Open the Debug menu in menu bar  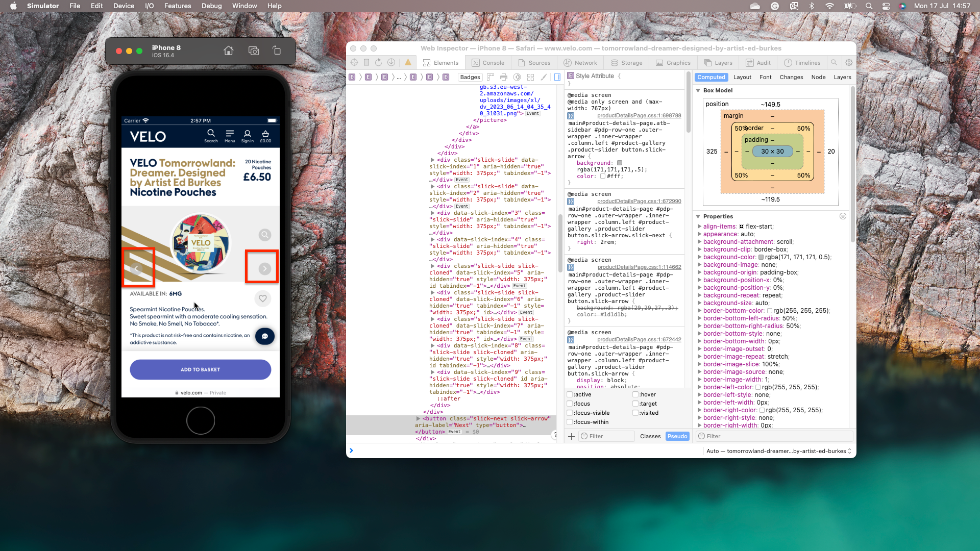click(x=211, y=6)
